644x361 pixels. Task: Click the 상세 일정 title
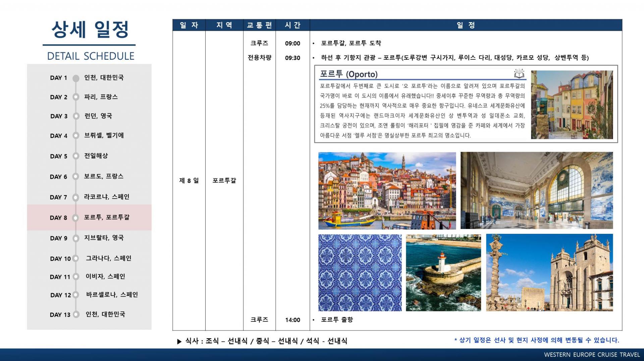point(90,30)
